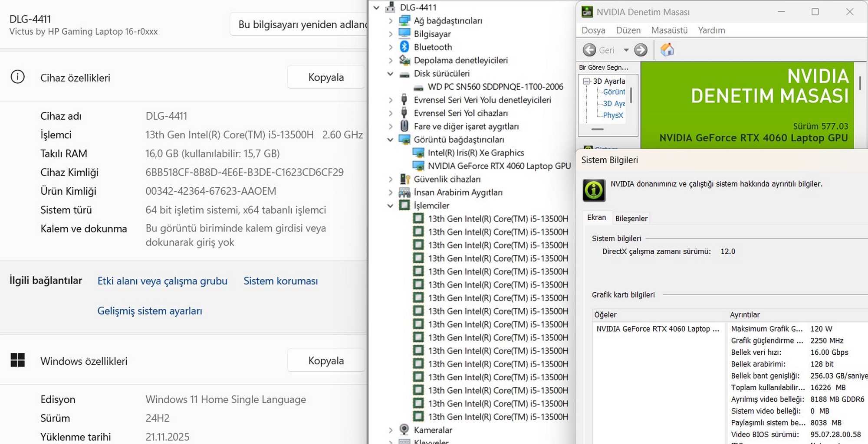Screen dimensions: 868x444
Task: Click the Bluetooth icon in device tree
Action: (x=404, y=47)
